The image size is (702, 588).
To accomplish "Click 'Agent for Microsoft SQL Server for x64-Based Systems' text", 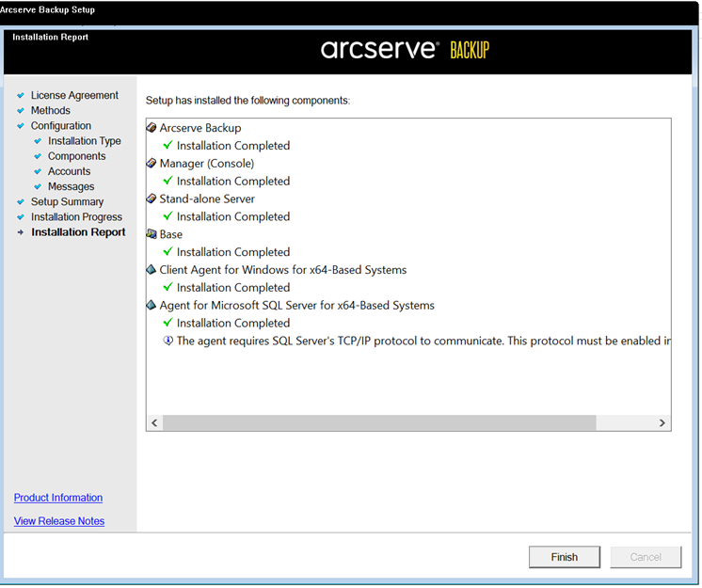I will (x=297, y=305).
